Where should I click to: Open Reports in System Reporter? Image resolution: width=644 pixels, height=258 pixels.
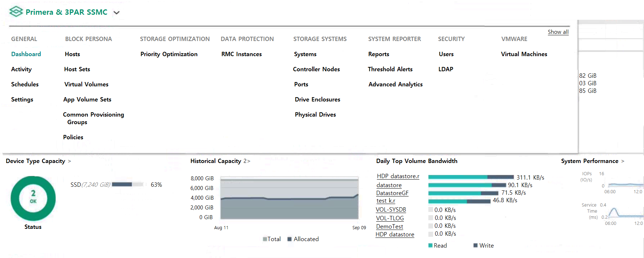379,54
